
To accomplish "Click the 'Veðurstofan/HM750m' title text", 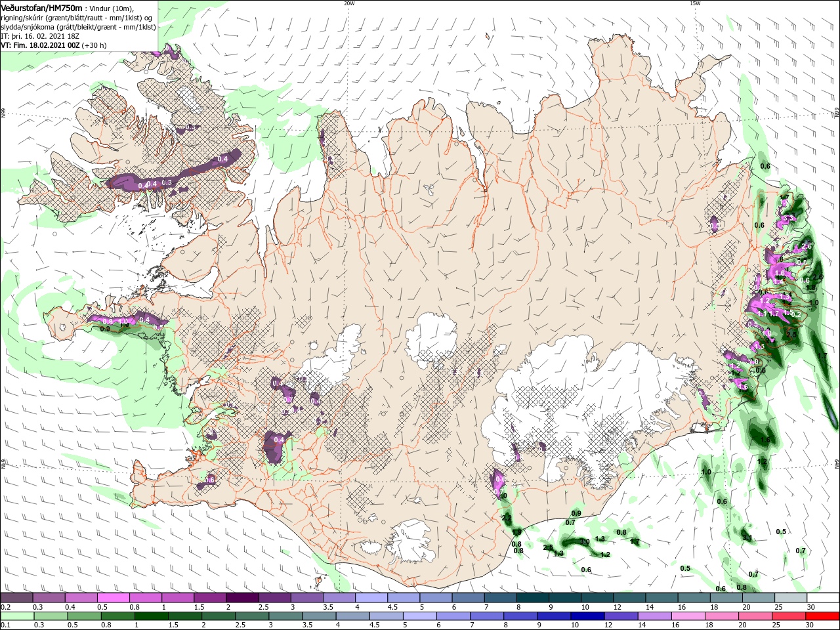I will (x=41, y=8).
